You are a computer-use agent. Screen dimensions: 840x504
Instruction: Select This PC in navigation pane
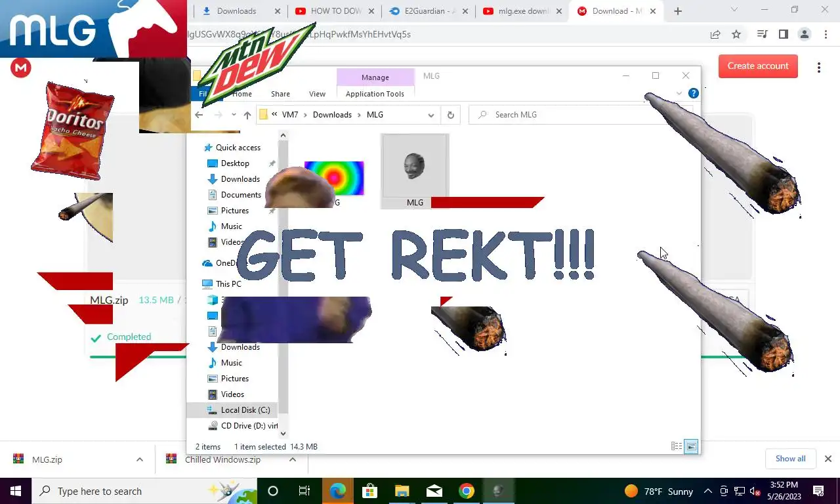tap(228, 284)
